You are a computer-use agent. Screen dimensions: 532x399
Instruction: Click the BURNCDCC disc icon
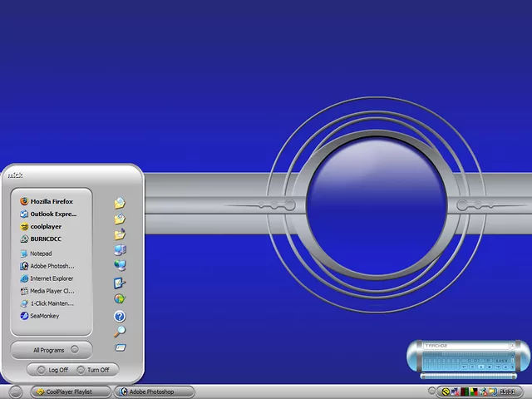click(24, 239)
